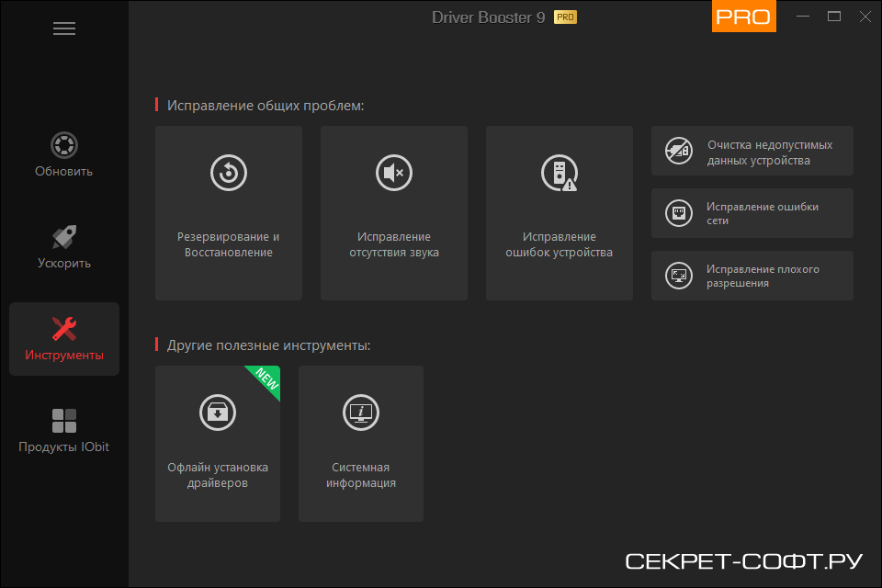Open Исправление отсутствия звука tool

point(394,213)
